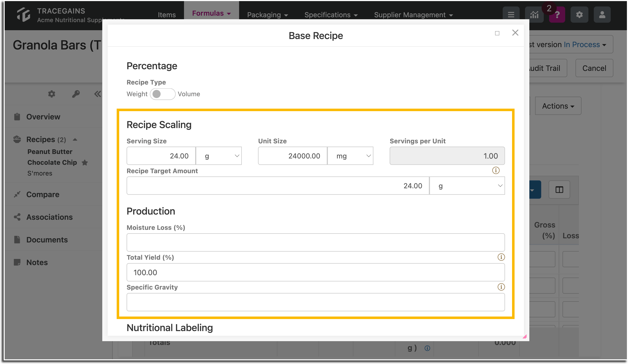This screenshot has width=628, height=364.
Task: Open the user profile icon
Action: coord(602,15)
